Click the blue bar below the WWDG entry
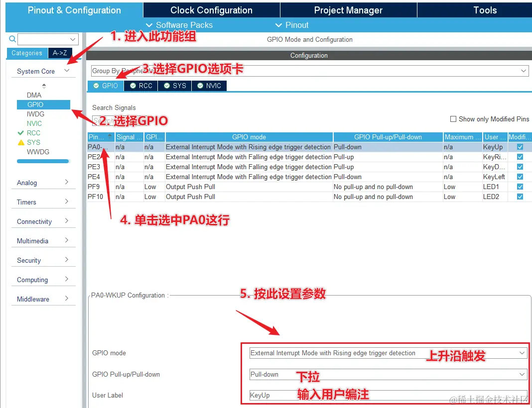The height and width of the screenshot is (408, 532). tap(43, 161)
